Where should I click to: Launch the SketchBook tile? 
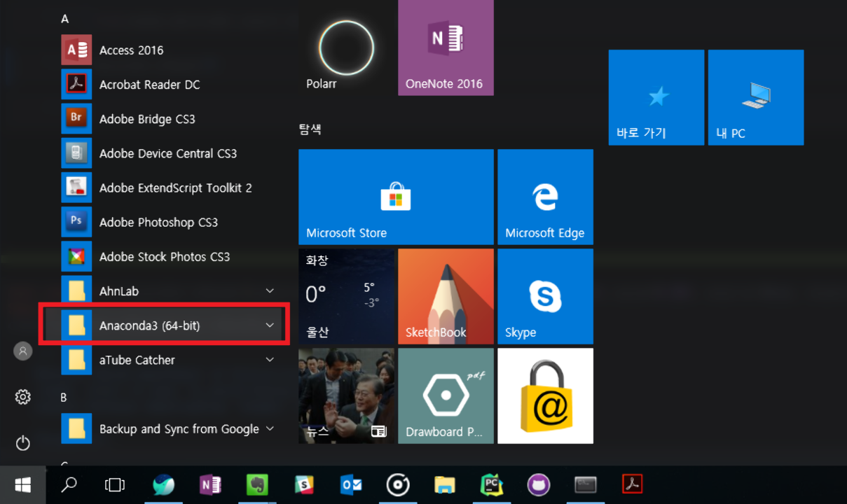pyautogui.click(x=446, y=296)
